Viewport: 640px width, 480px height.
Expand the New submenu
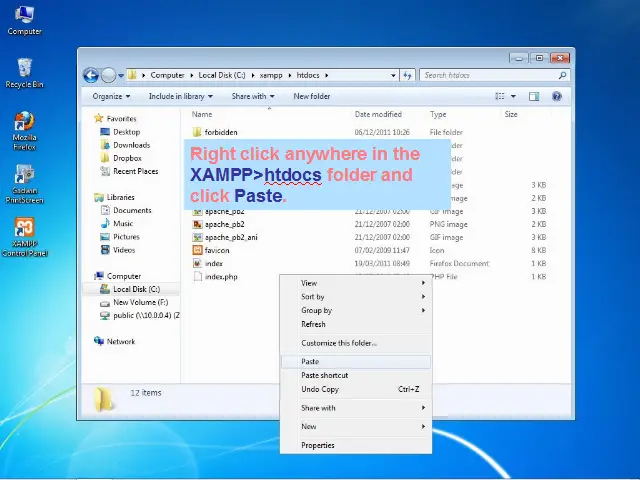coord(356,426)
